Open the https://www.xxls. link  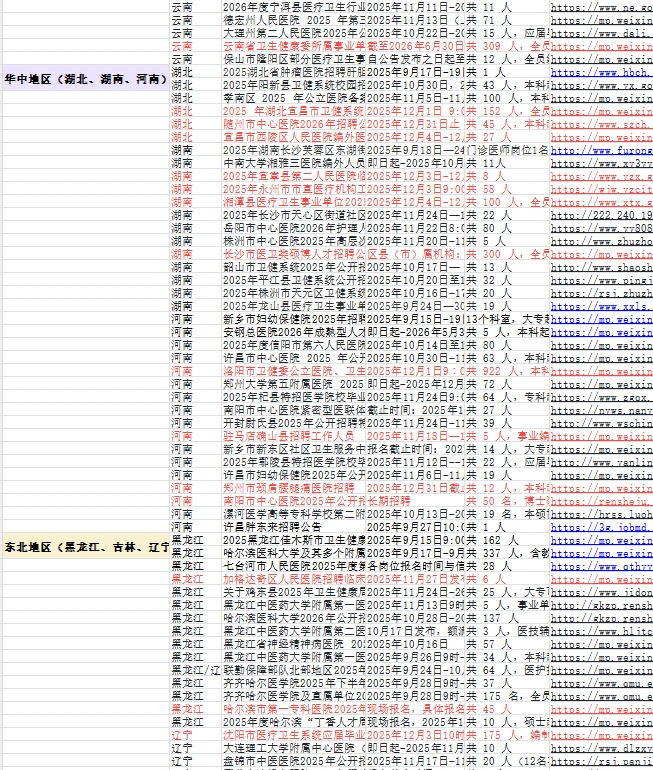click(601, 306)
